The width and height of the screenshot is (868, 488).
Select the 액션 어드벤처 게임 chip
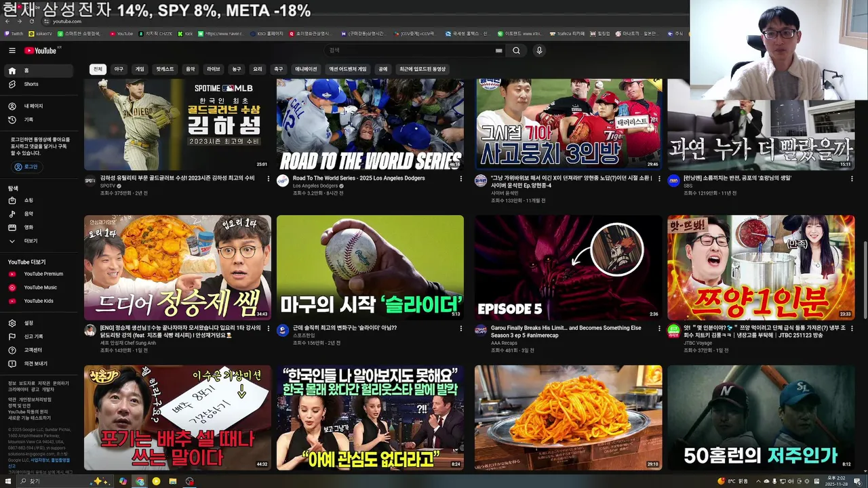tap(348, 69)
